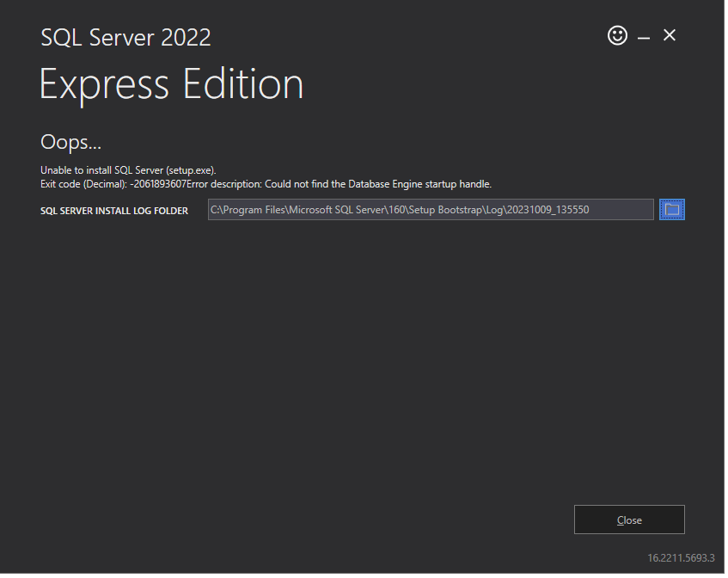Screen dimensions: 728x578
Task: Click the 'Unable to install SQL Server (setup.exe).' text
Action: pos(129,171)
